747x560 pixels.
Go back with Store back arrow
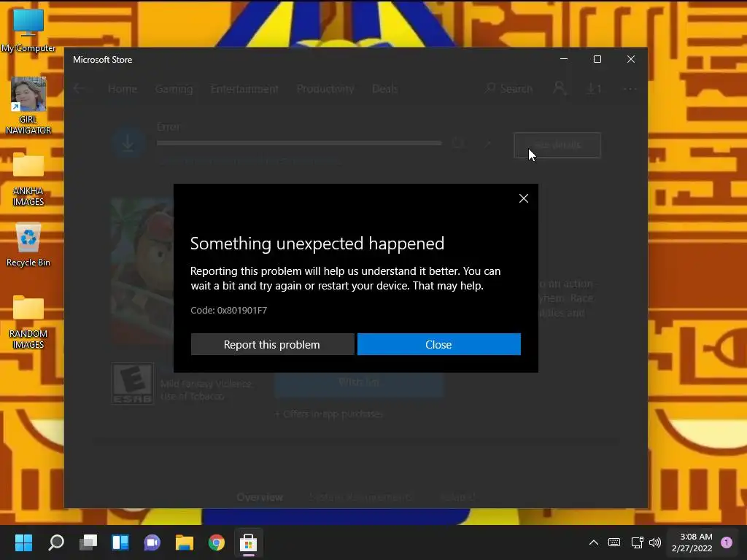(x=79, y=88)
